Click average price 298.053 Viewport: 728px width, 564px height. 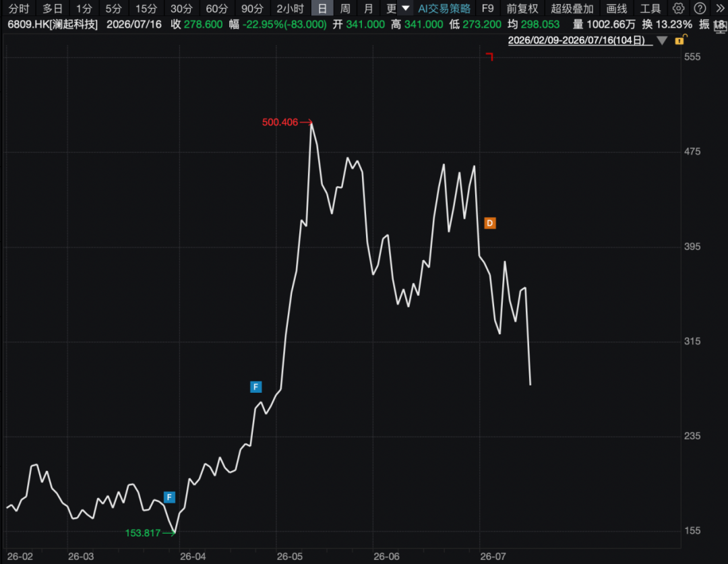pyautogui.click(x=540, y=24)
